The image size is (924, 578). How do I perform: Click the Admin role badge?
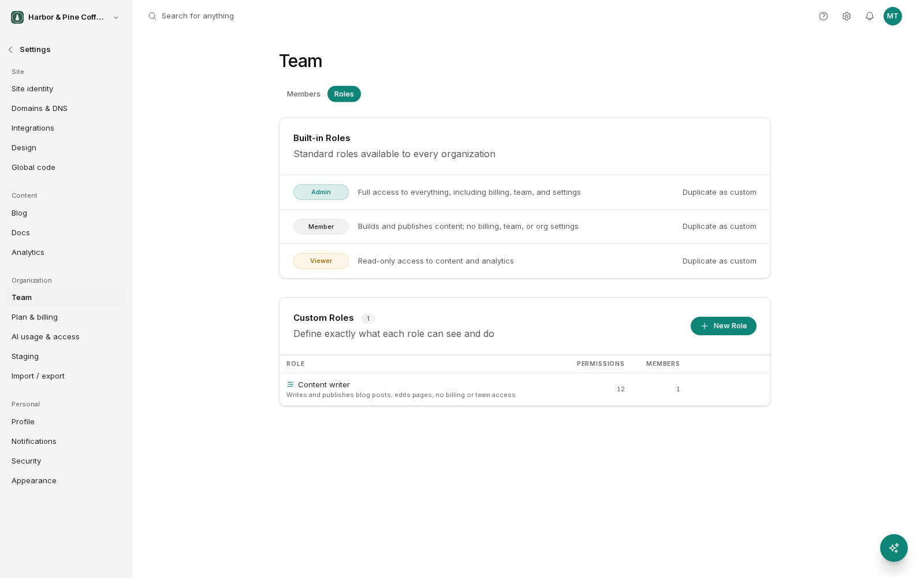pos(321,192)
